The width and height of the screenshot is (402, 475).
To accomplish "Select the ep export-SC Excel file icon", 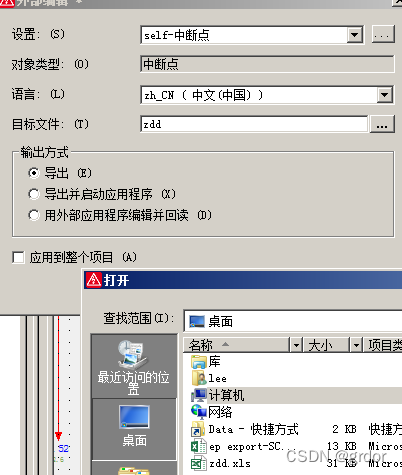I will click(198, 446).
